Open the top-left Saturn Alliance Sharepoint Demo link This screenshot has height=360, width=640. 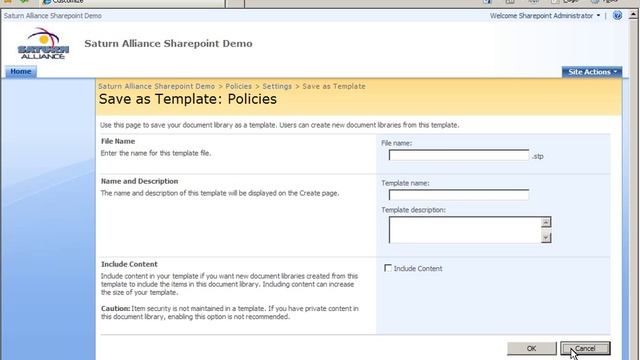53,16
